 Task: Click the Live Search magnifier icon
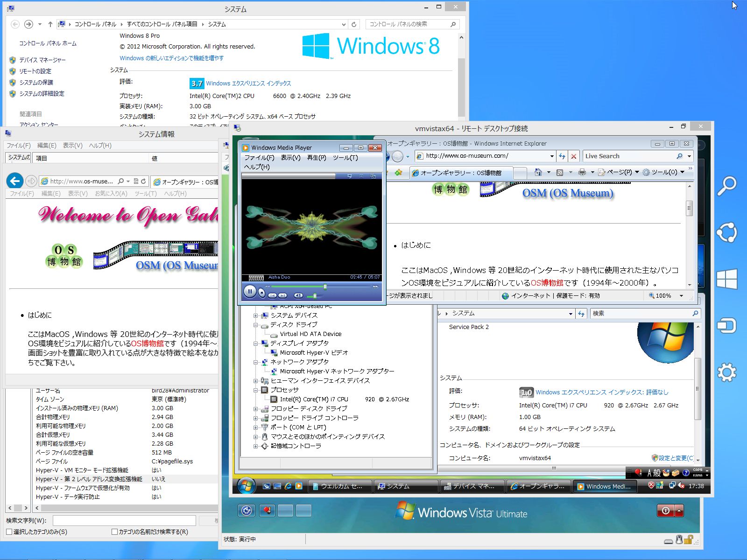pos(679,156)
